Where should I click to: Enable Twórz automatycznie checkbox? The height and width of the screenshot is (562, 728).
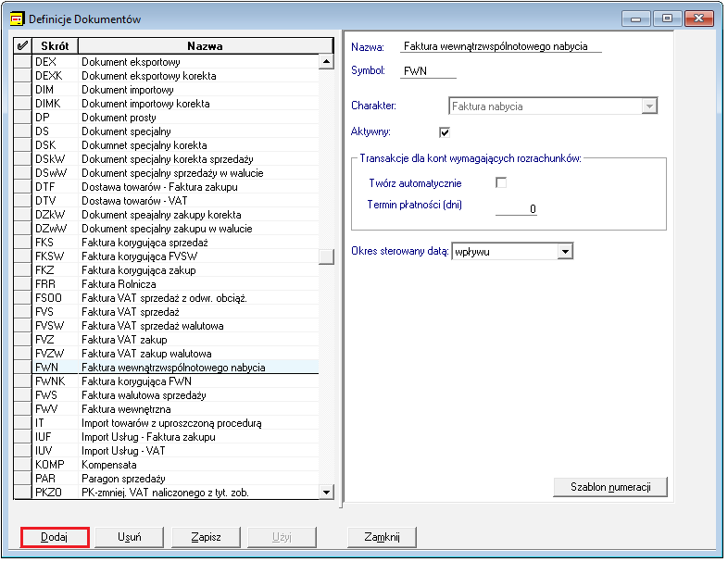pyautogui.click(x=501, y=182)
